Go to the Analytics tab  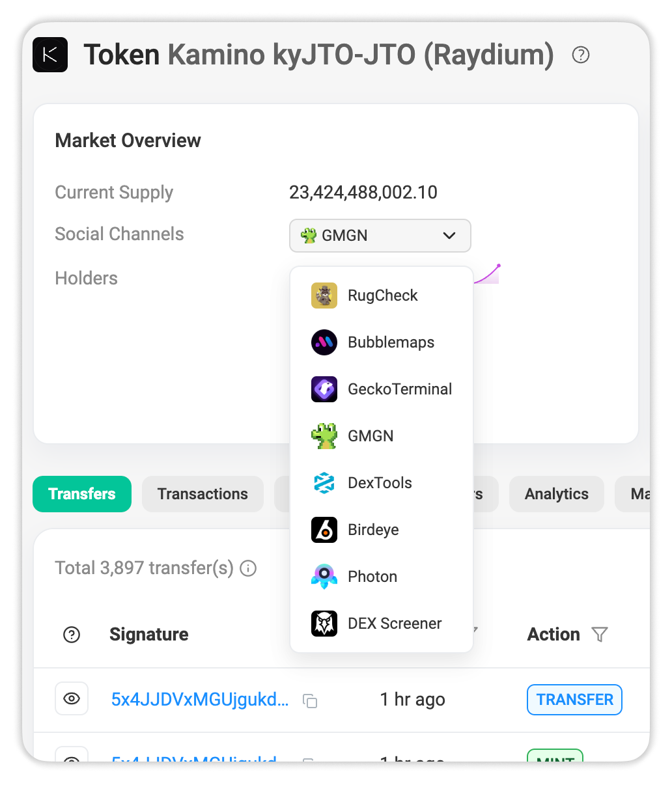tap(557, 494)
